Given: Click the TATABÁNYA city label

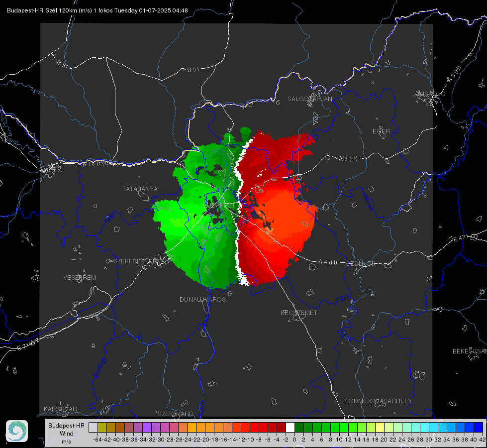Looking at the screenshot, I should (140, 189).
